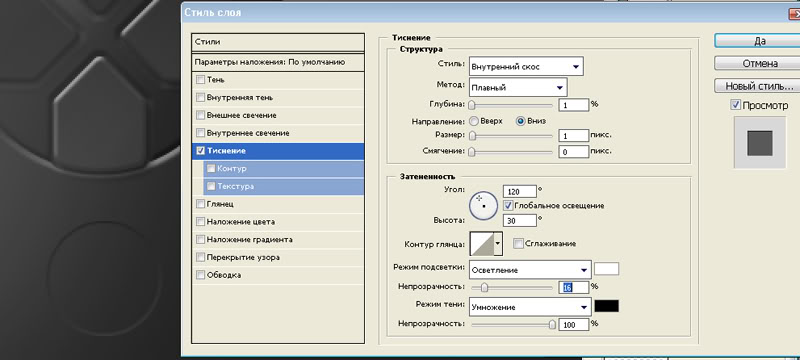Viewport: 800px width, 360px height.
Task: Toggle the Глобальное освещение checkbox
Action: point(508,205)
